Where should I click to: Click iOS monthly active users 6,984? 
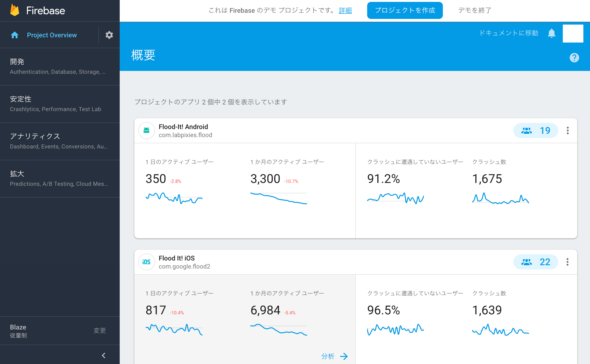265,310
